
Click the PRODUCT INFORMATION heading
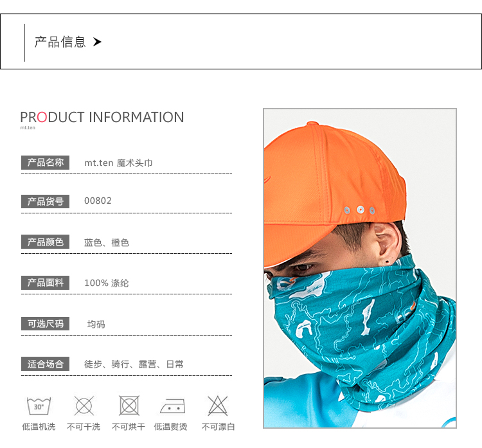click(x=102, y=117)
